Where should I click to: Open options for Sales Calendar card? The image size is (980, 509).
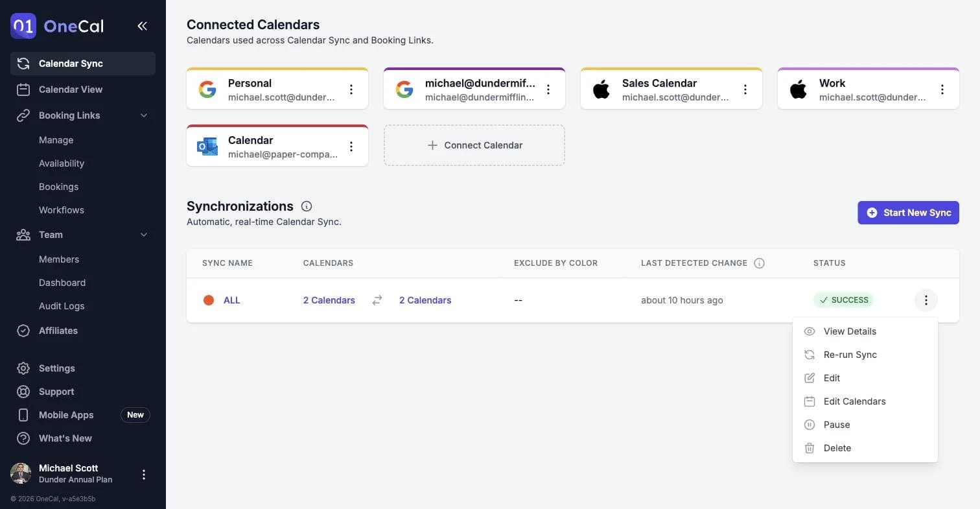click(x=745, y=89)
